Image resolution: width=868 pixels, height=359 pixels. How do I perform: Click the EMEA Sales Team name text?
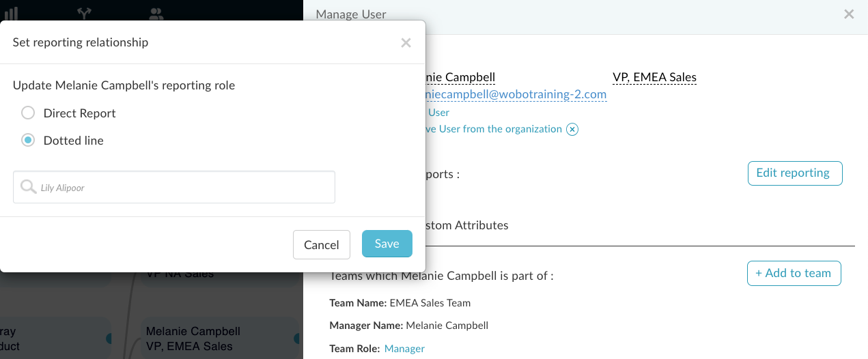coord(430,303)
